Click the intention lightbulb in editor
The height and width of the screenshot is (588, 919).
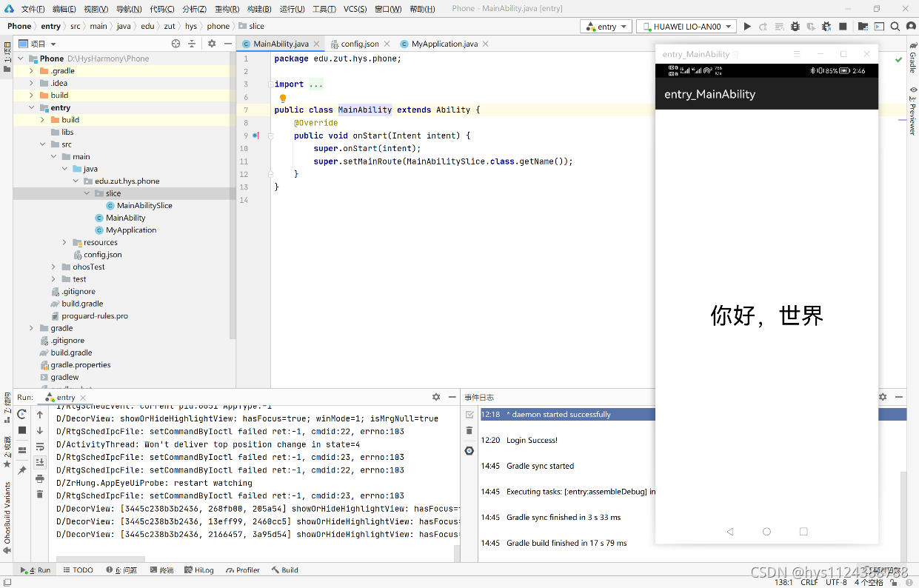point(283,98)
